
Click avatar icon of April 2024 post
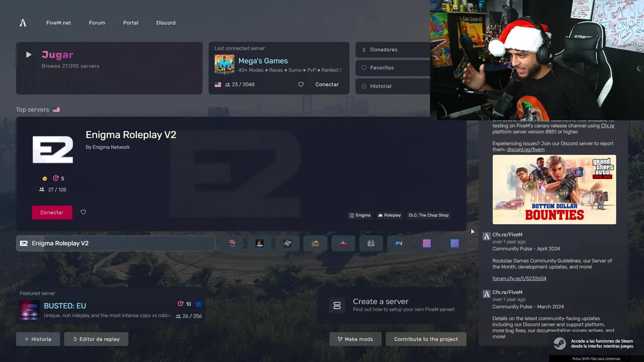coord(487,236)
